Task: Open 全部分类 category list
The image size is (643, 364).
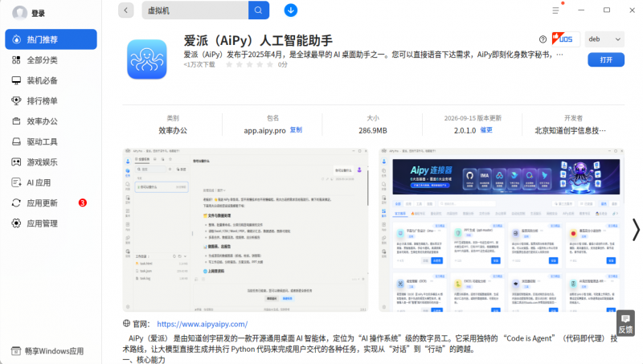Action: 51,59
